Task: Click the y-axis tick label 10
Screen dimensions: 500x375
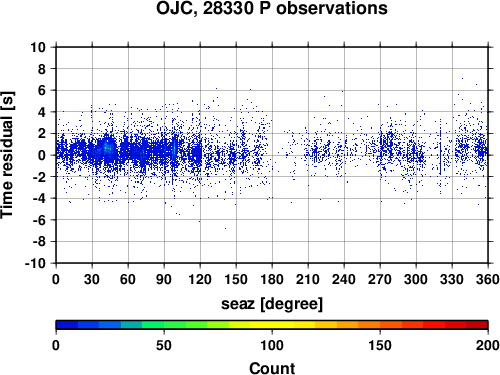Action: [38, 47]
